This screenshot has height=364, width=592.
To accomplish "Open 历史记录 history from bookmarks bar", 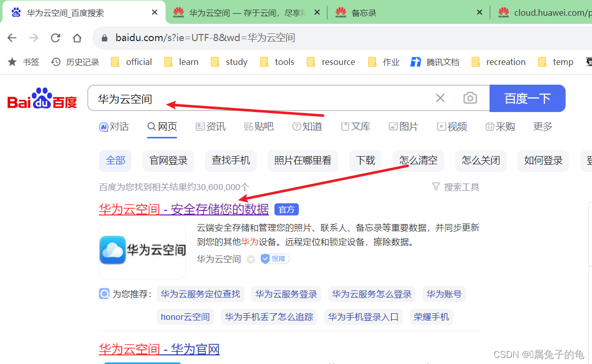I will pyautogui.click(x=75, y=62).
